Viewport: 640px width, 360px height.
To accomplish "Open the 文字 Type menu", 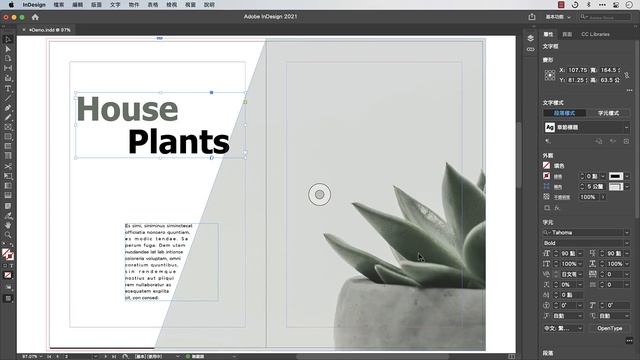I will click(115, 5).
